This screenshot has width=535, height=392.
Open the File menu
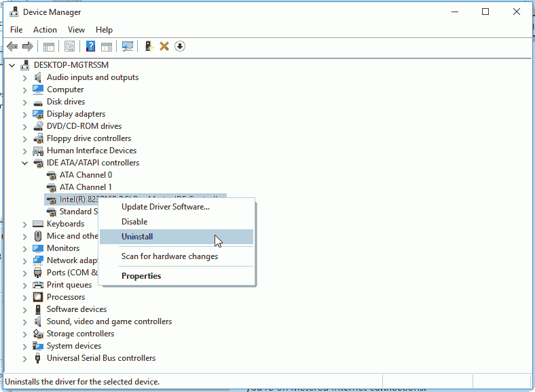click(x=16, y=30)
